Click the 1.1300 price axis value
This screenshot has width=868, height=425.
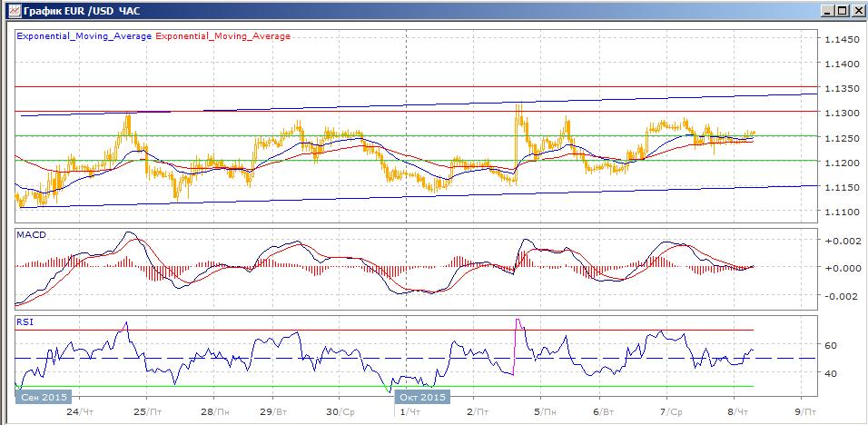tap(841, 114)
